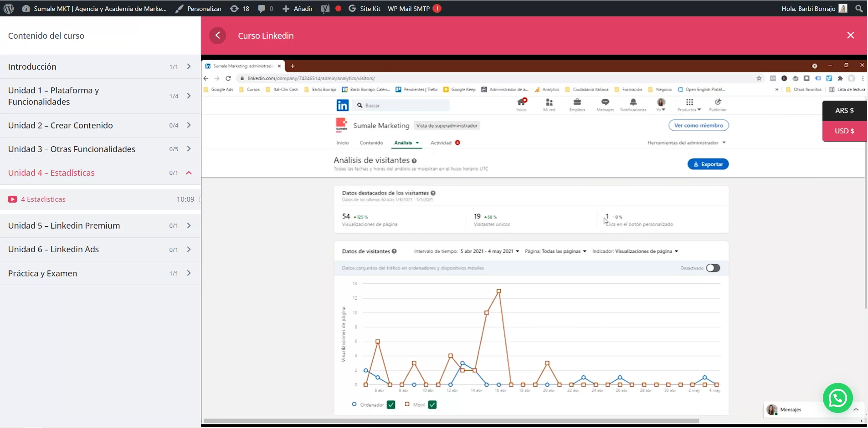Open the video lesson icon for 4 Estadísticas
The width and height of the screenshot is (868, 428).
[12, 199]
